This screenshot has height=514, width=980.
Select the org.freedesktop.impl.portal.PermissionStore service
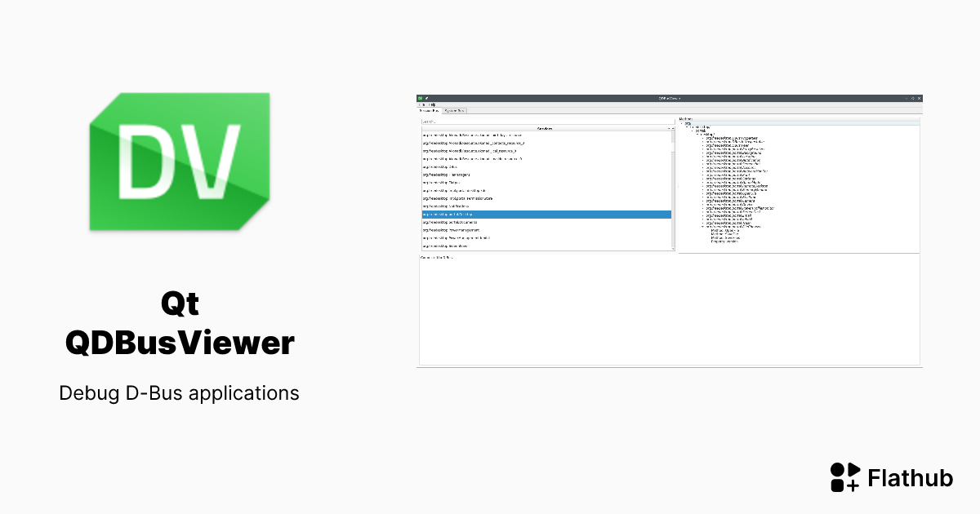458,199
